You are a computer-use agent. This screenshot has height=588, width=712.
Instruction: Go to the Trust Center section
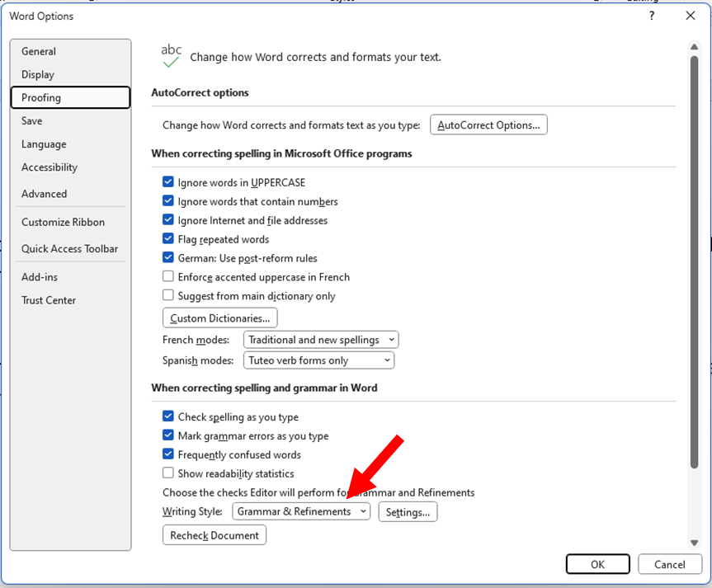click(x=49, y=300)
